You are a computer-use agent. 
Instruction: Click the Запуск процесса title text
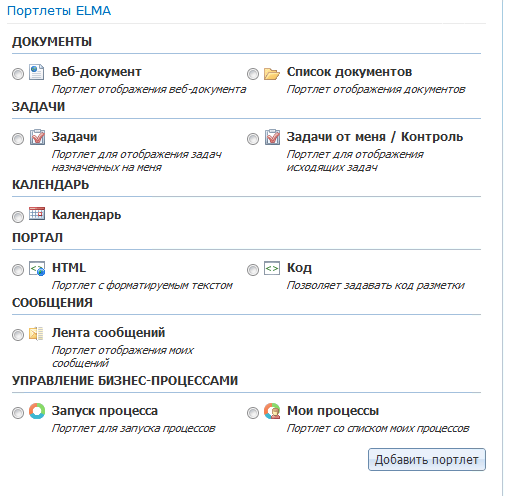click(105, 411)
